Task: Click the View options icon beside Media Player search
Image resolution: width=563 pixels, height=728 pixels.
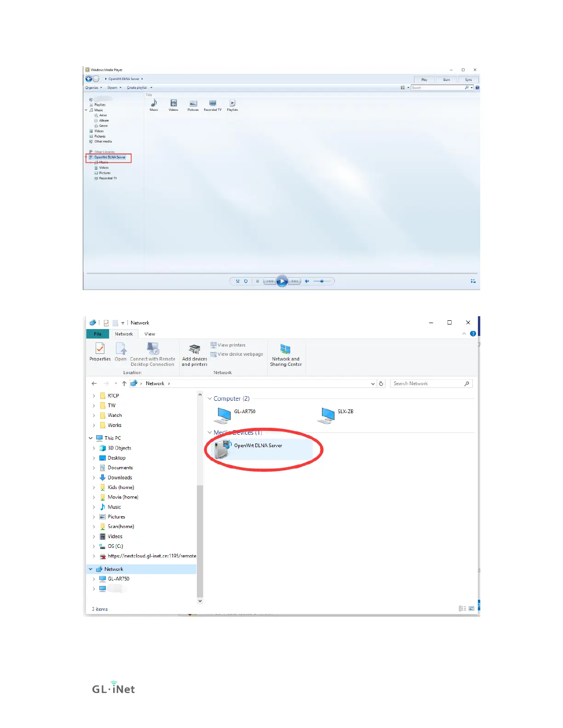Action: [402, 87]
